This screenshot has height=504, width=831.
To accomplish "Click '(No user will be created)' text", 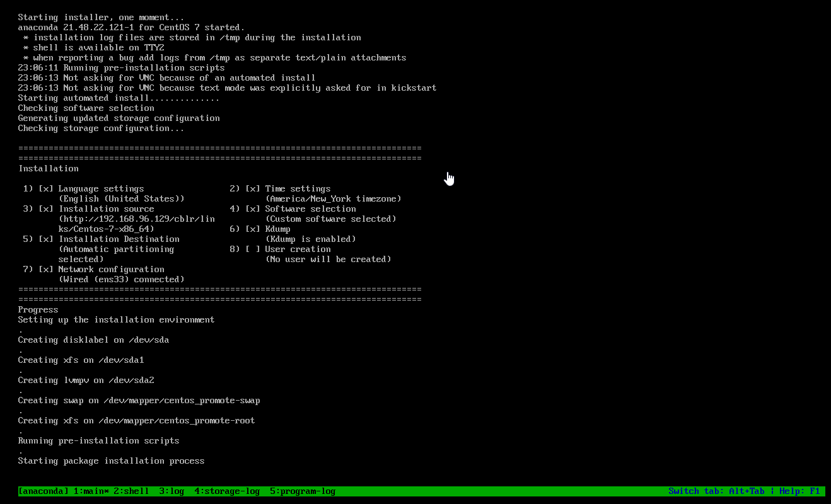I will point(328,259).
